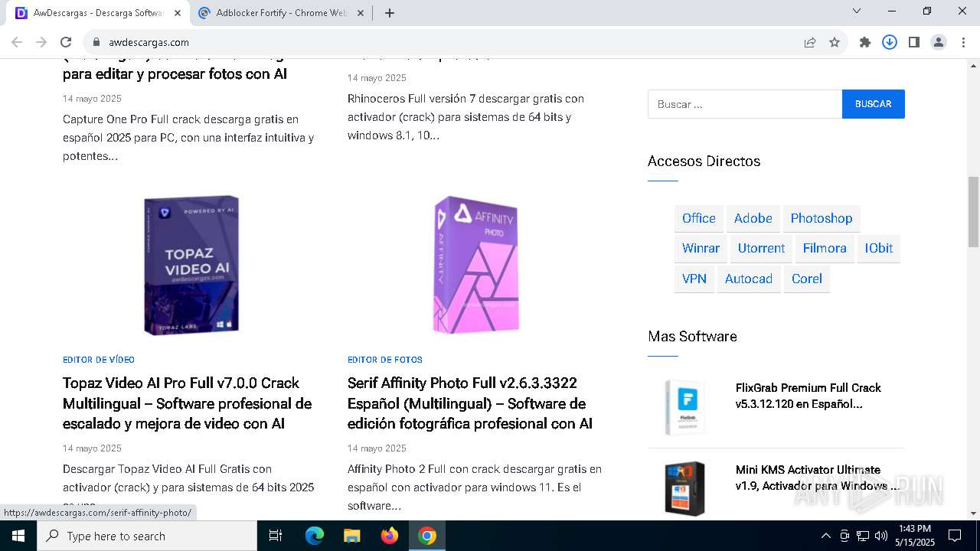The image size is (980, 551).
Task: Select the Rhinoceros Full versión 7 description text
Action: pyautogui.click(x=465, y=117)
